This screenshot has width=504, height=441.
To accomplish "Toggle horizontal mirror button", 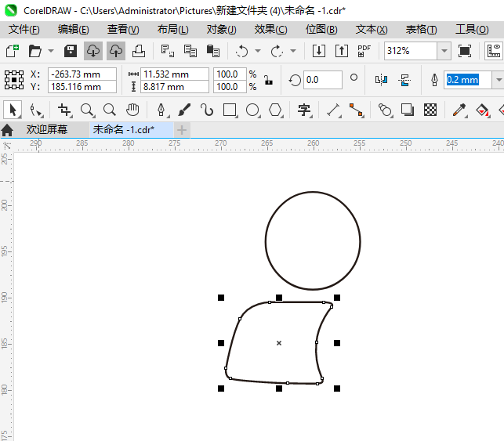I will (x=381, y=80).
